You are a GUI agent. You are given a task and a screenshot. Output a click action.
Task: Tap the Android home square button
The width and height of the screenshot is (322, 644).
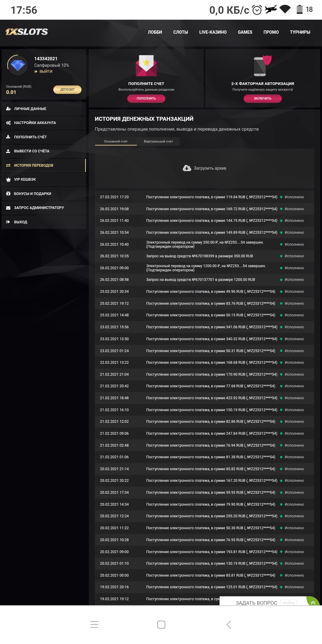(x=161, y=625)
